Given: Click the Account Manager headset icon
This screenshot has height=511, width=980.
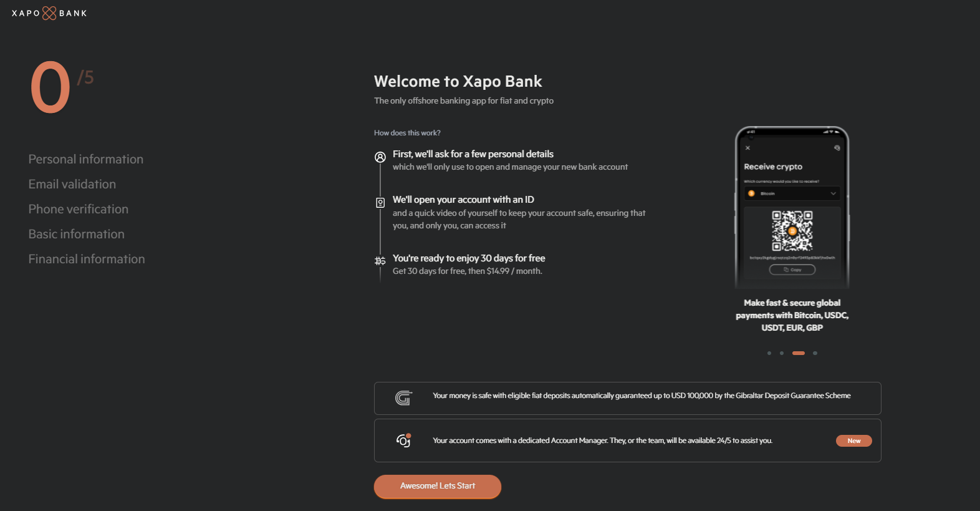Looking at the screenshot, I should 403,440.
